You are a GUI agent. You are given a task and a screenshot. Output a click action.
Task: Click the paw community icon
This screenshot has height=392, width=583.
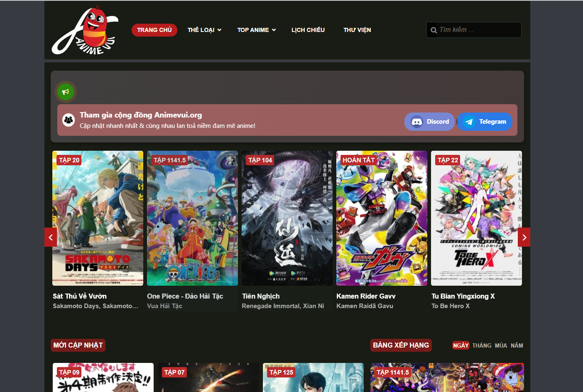pyautogui.click(x=69, y=120)
